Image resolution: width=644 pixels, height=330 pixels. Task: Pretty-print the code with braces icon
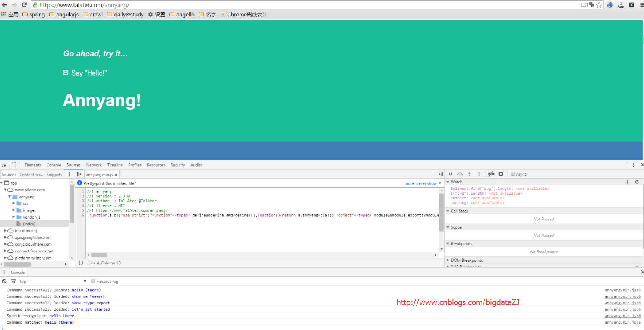coord(80,263)
